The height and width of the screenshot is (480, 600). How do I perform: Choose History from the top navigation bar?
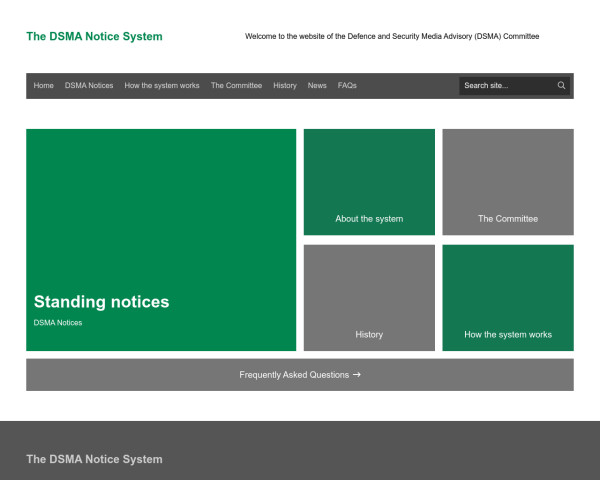[285, 86]
